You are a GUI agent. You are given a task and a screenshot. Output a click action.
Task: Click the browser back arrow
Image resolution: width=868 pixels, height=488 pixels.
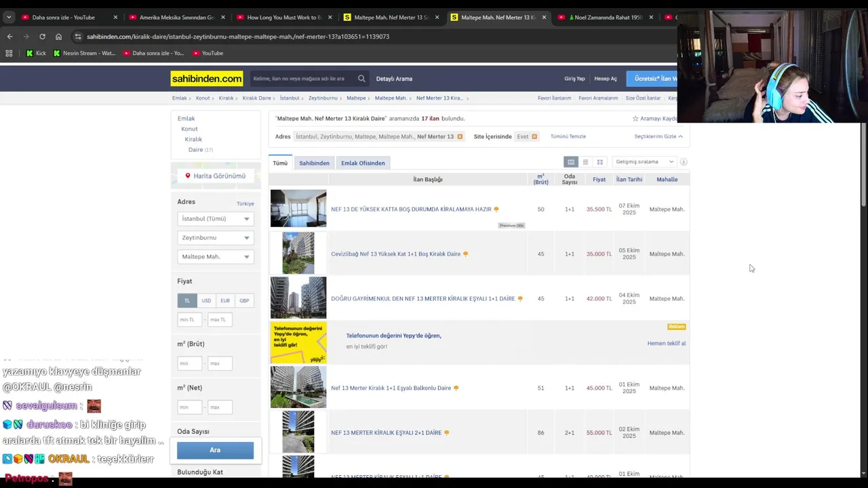[x=9, y=37]
